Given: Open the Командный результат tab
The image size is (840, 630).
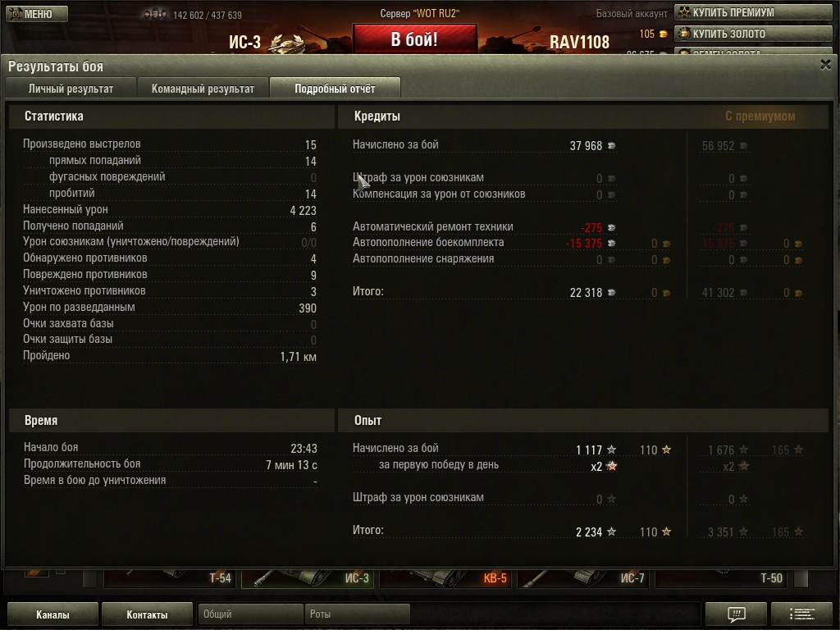Looking at the screenshot, I should pyautogui.click(x=203, y=89).
